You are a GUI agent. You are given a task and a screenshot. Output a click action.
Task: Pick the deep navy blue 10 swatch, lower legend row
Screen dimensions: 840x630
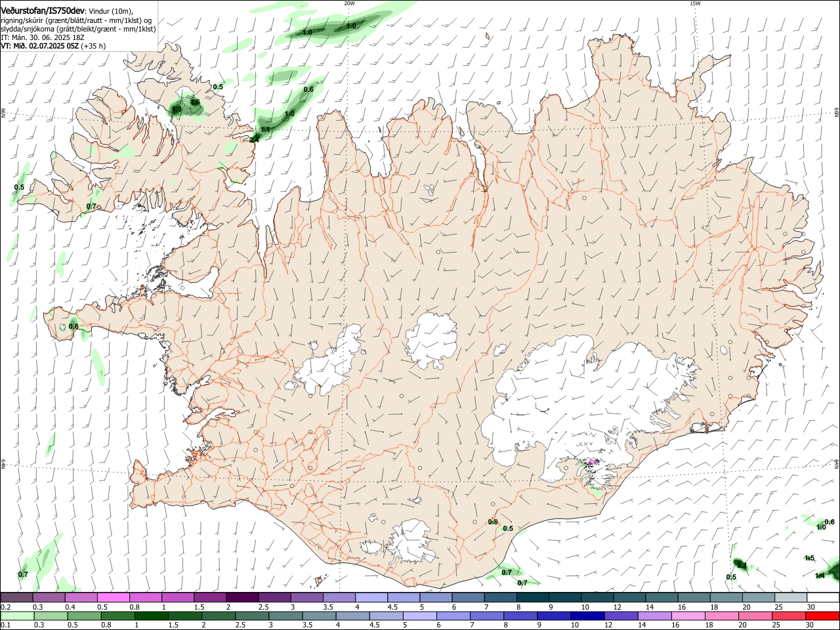pyautogui.click(x=587, y=616)
